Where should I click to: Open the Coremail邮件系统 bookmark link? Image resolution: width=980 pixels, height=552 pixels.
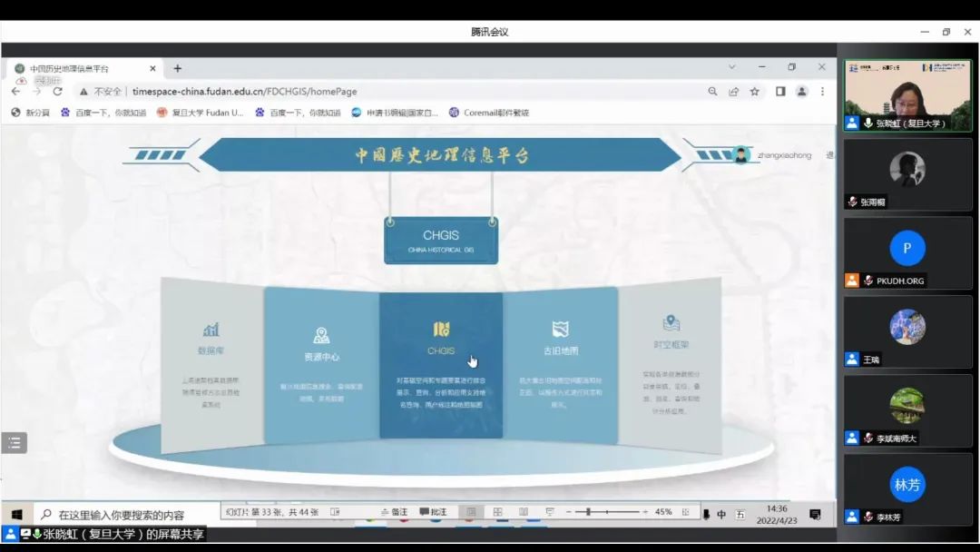pyautogui.click(x=489, y=113)
